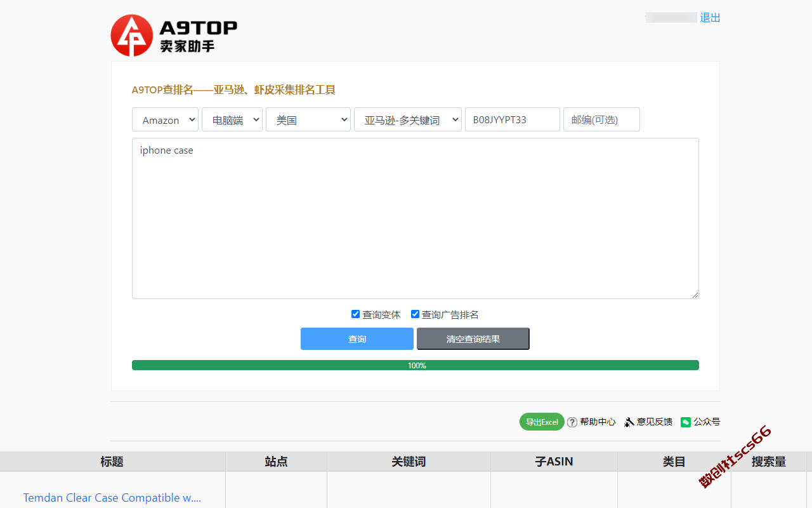Click the 搜索量 column header

coord(769,462)
